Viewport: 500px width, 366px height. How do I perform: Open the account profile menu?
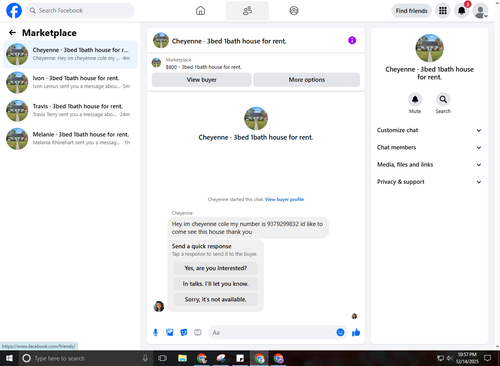(x=480, y=11)
